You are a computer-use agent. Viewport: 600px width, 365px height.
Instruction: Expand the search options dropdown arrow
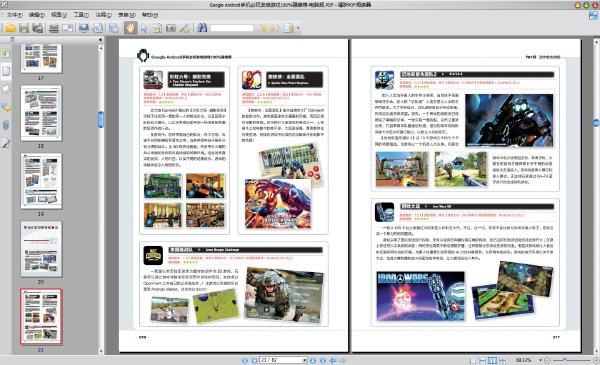(x=298, y=28)
